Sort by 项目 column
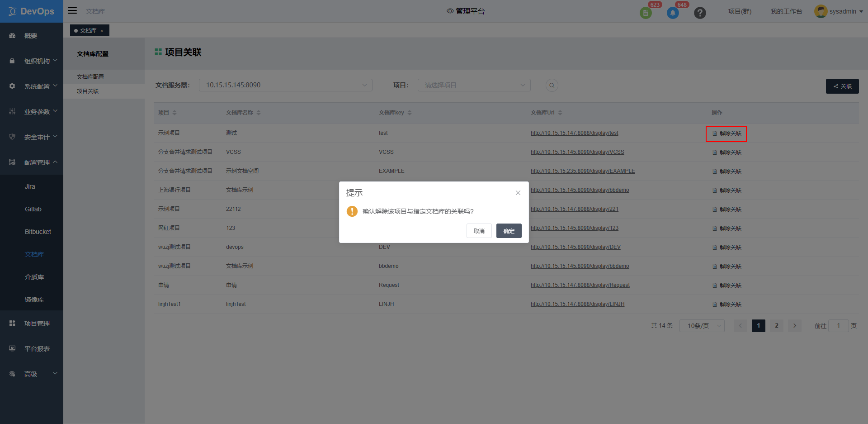The width and height of the screenshot is (868, 424). click(x=175, y=113)
